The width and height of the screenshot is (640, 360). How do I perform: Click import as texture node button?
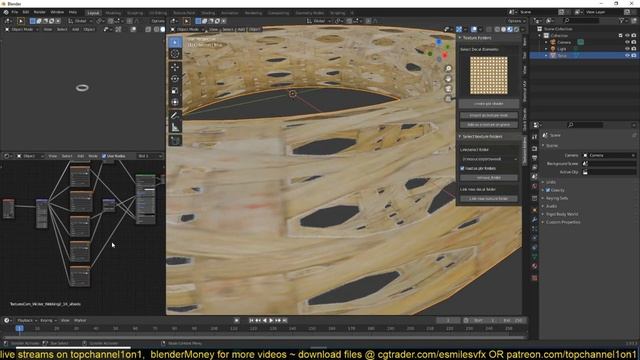tap(489, 116)
